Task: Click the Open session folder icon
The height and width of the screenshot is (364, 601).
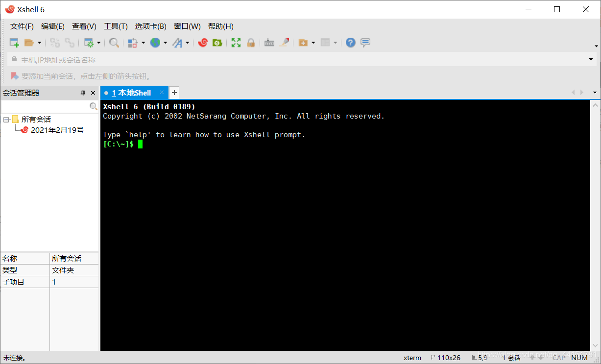Action: coord(29,43)
